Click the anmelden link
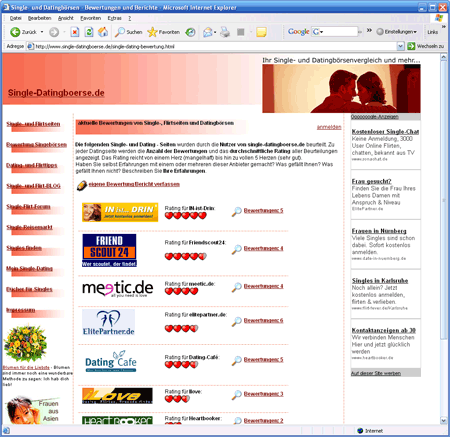Screen dimensions: 450x437 (329, 127)
